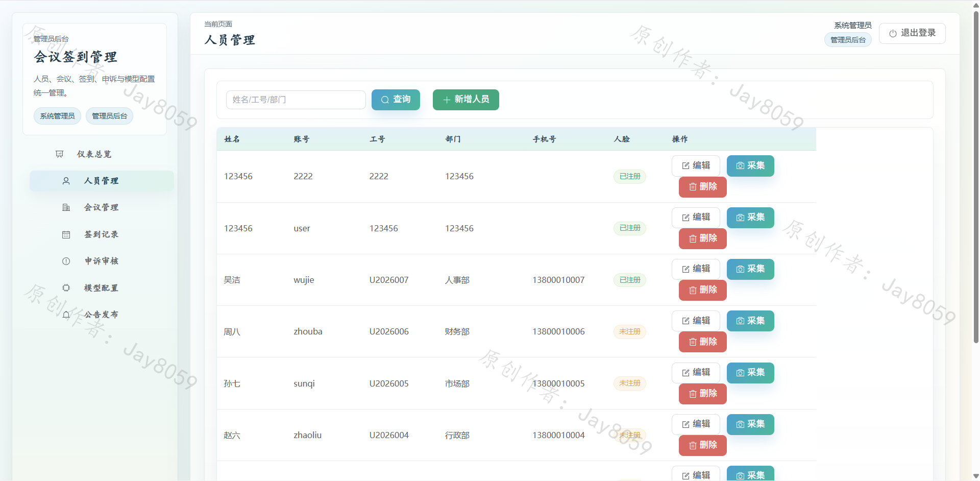The height and width of the screenshot is (481, 980).
Task: Click the 手机号 column header
Action: pos(545,139)
